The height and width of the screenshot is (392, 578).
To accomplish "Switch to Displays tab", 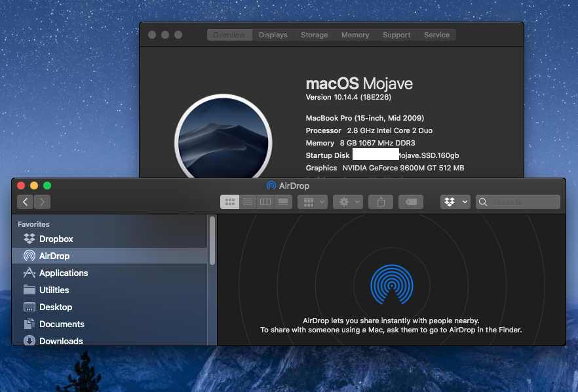I will click(273, 35).
